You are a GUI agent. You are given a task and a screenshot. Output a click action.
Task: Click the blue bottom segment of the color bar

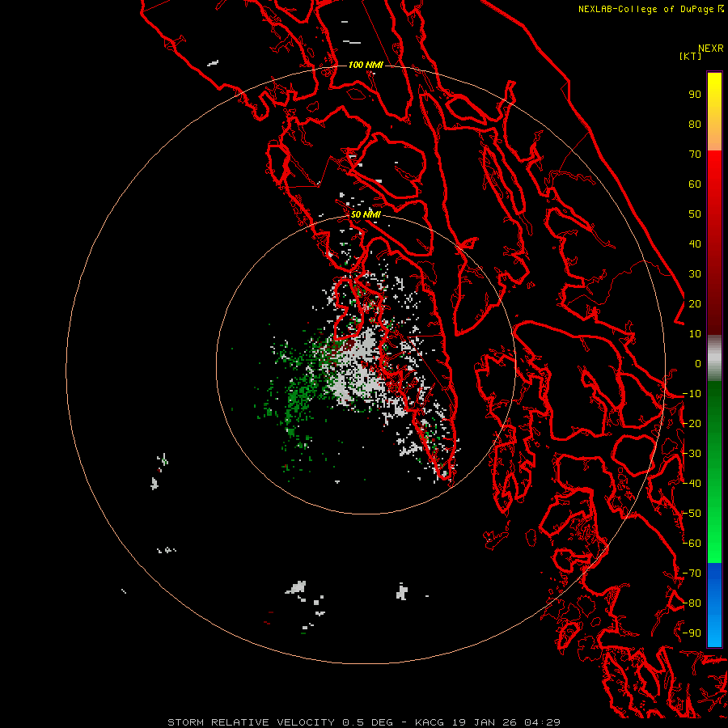click(714, 605)
